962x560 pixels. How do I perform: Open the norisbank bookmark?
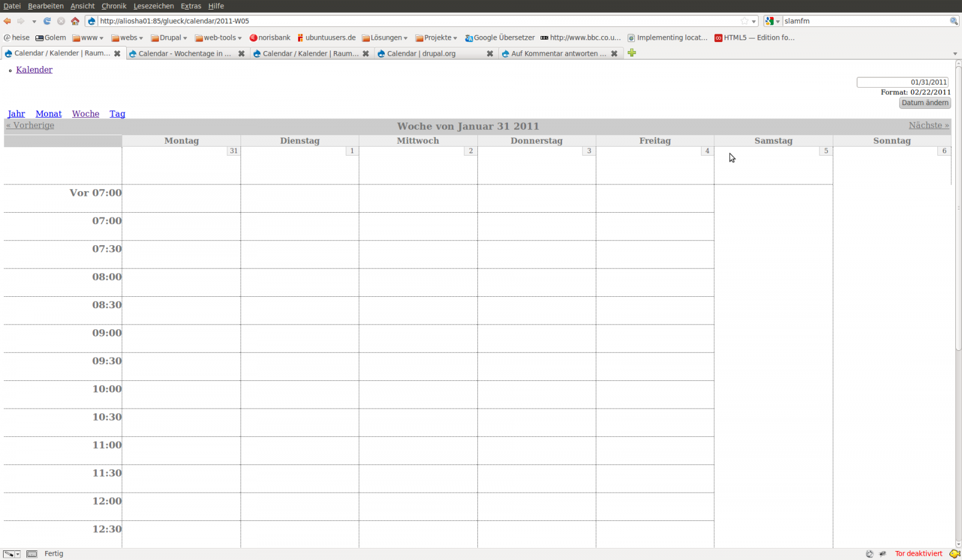click(x=270, y=38)
